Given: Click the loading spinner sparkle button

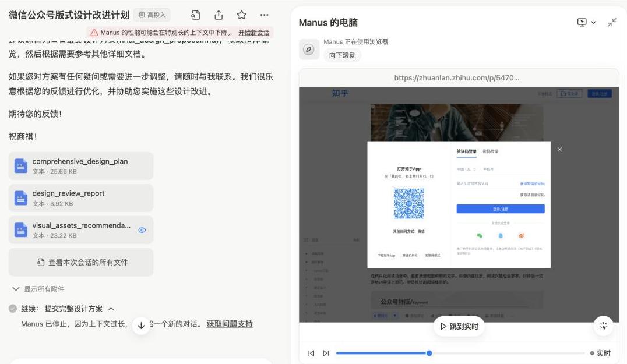Looking at the screenshot, I should pos(603,326).
